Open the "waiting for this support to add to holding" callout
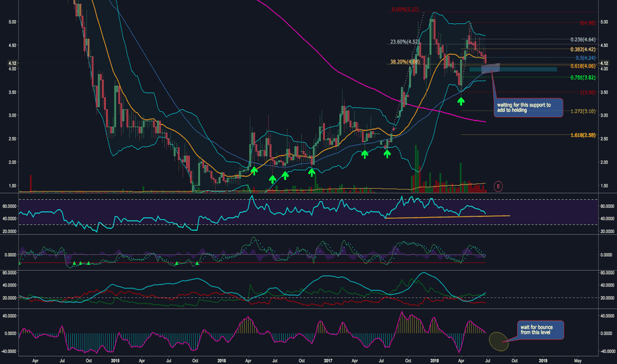The width and height of the screenshot is (617, 364). [x=528, y=107]
